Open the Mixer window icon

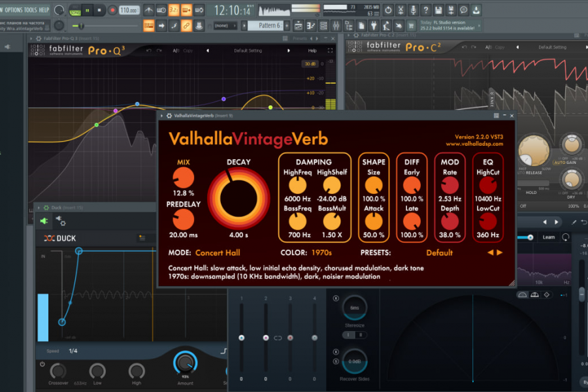point(336,26)
